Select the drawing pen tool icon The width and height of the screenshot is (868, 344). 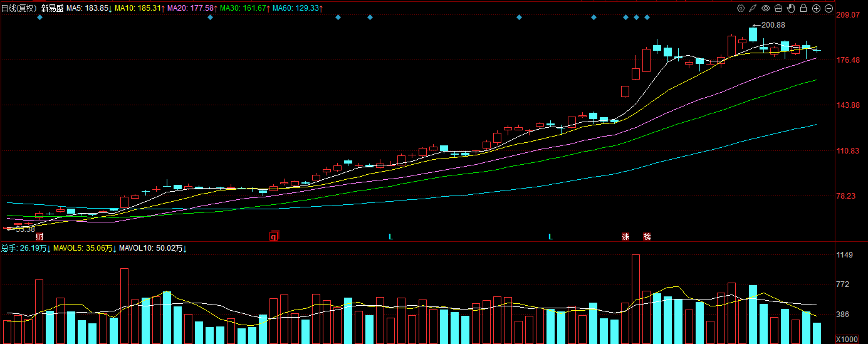pyautogui.click(x=753, y=8)
